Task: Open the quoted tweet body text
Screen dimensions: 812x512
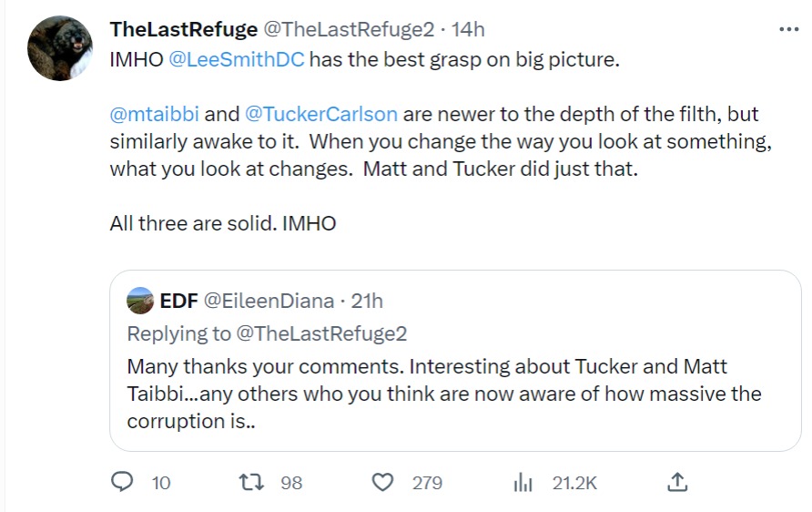Action: (x=443, y=395)
